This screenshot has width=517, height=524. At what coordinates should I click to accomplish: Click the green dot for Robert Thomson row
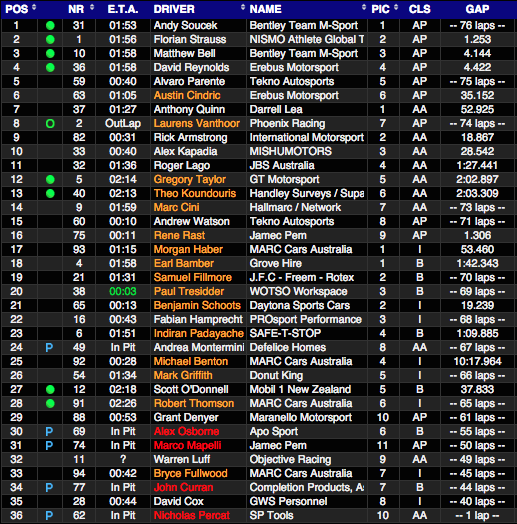tap(50, 404)
